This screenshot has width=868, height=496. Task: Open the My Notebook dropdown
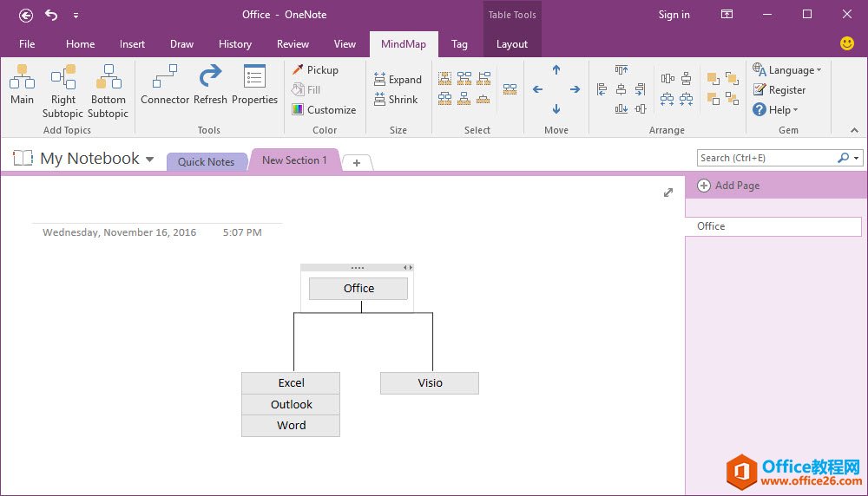click(x=149, y=160)
